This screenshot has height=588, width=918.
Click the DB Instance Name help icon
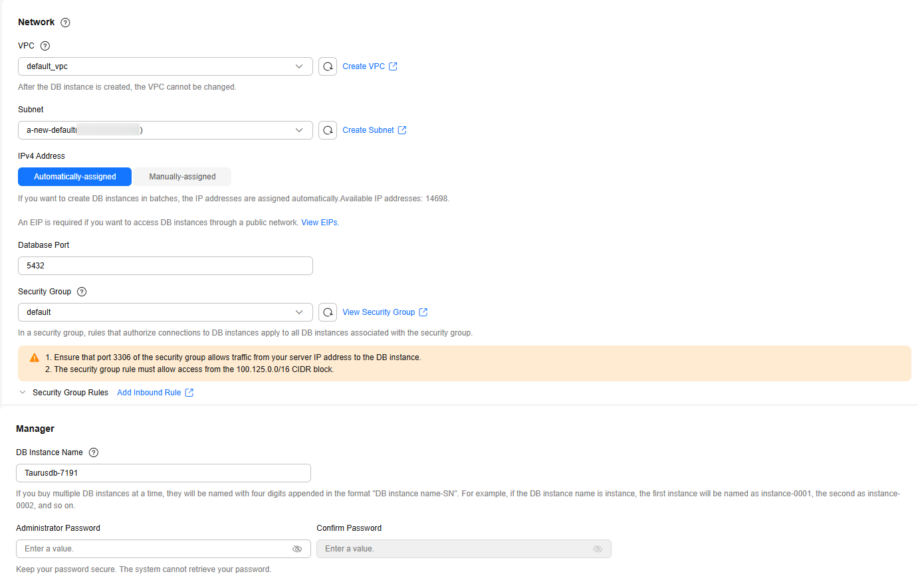(94, 452)
